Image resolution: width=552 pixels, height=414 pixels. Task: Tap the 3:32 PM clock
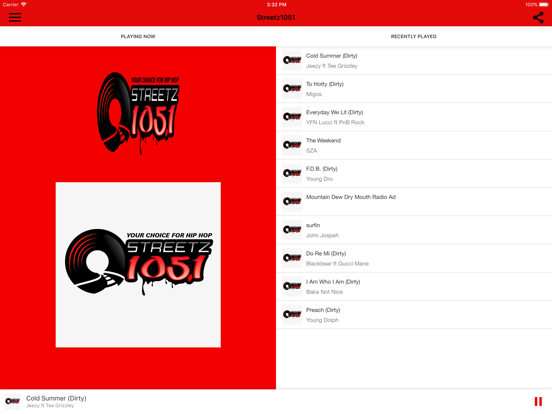[276, 5]
